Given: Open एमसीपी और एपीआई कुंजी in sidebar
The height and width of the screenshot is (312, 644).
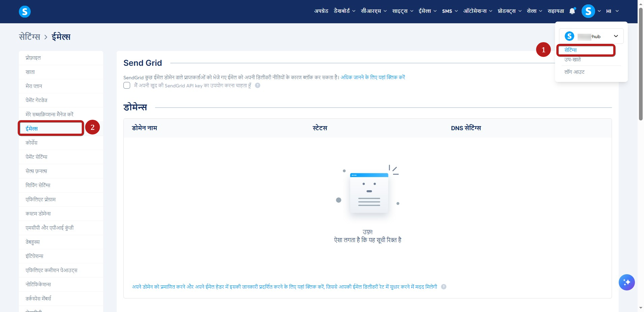Looking at the screenshot, I should pos(61,228).
